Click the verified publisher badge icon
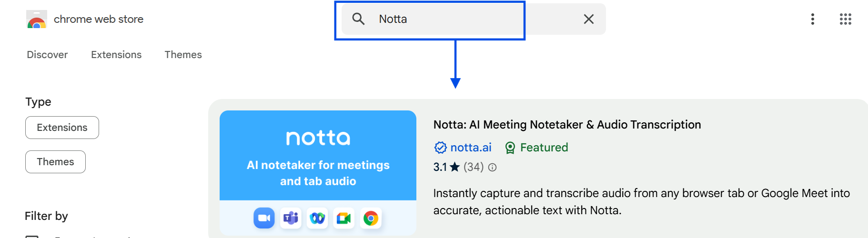This screenshot has width=868, height=238. [440, 148]
